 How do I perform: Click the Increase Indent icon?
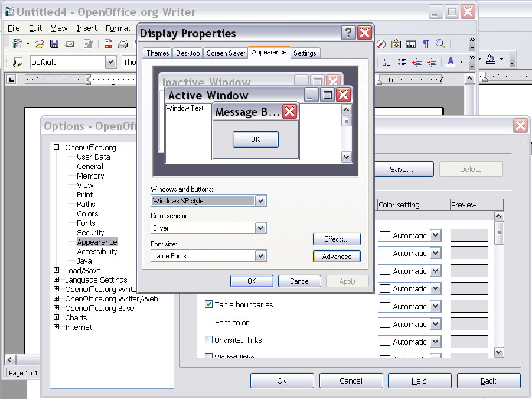click(x=432, y=62)
